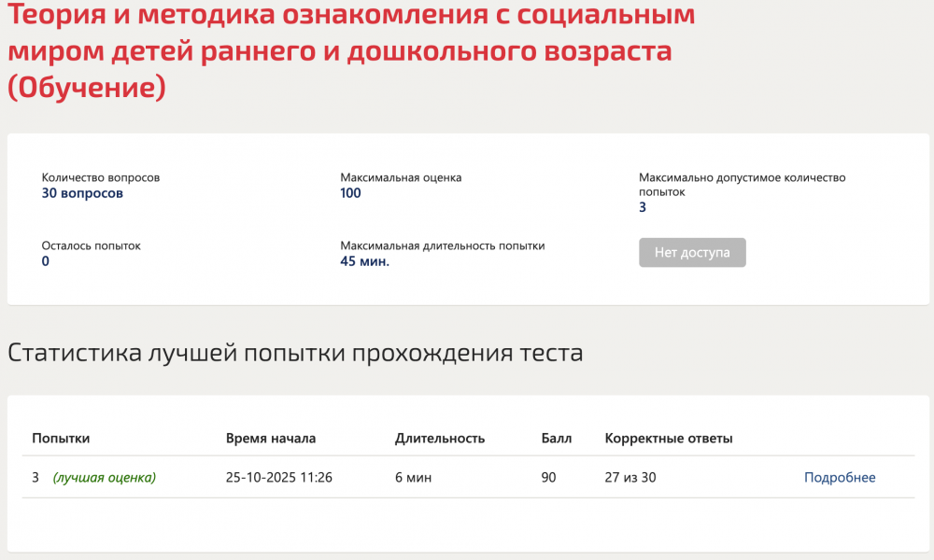Click the score value "90"
The width and height of the screenshot is (934, 560).
549,478
